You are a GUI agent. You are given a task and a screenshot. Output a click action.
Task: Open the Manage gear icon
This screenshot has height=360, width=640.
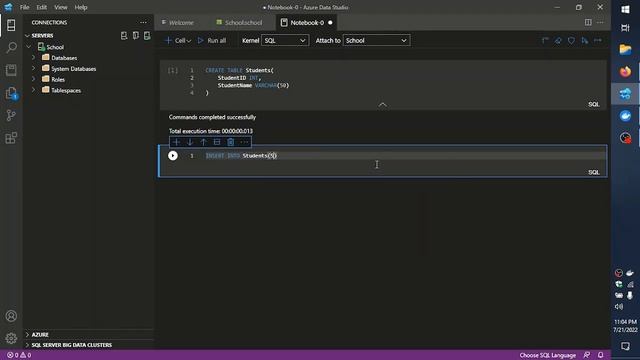tap(11, 338)
